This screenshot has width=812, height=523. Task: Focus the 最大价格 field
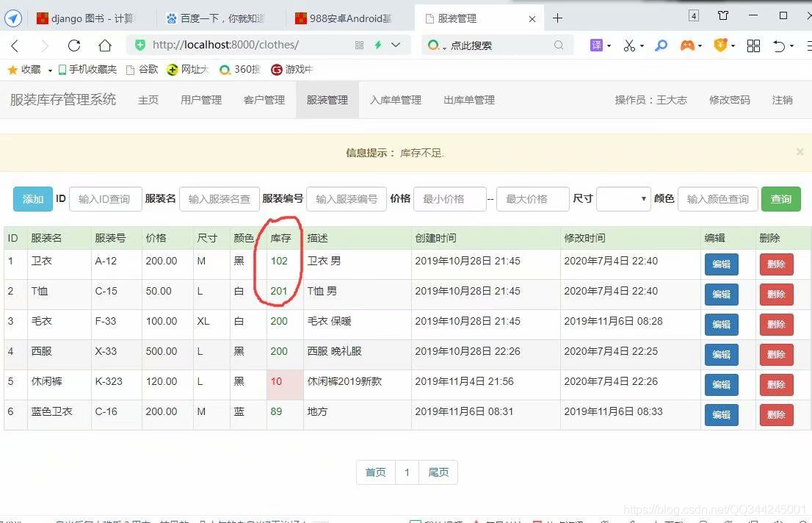point(532,199)
